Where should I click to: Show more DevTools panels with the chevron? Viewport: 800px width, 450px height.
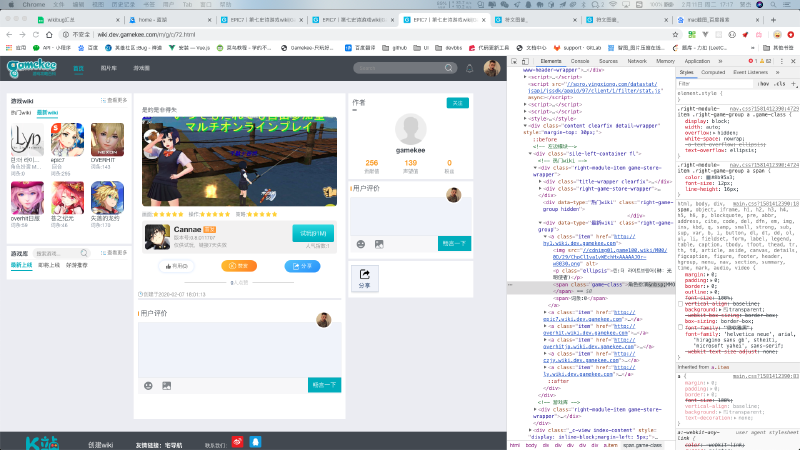[x=722, y=61]
